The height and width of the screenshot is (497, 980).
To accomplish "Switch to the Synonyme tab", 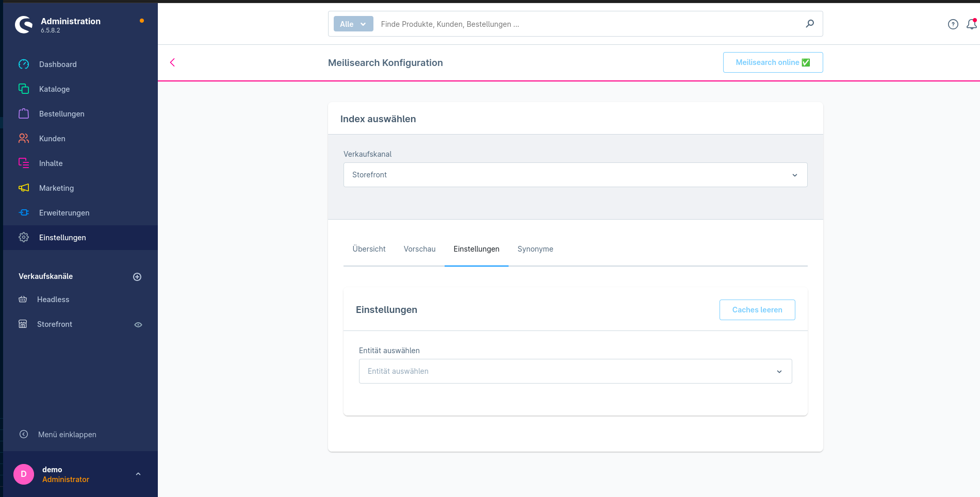I will tap(535, 249).
